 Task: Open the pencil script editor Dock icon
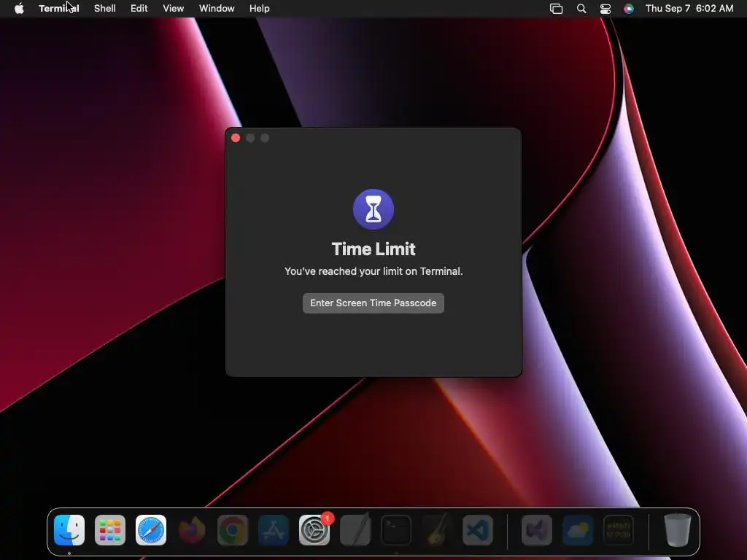coord(355,530)
